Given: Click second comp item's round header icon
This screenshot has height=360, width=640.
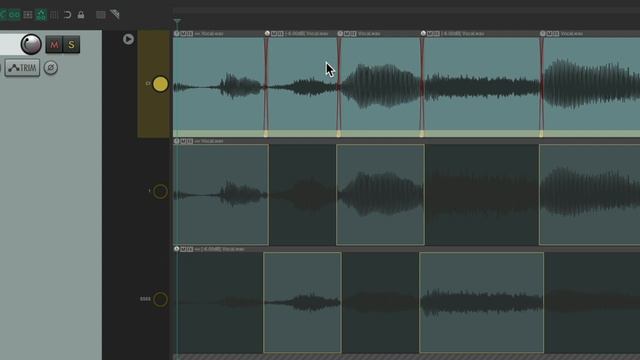Looking at the screenshot, I should 267,33.
